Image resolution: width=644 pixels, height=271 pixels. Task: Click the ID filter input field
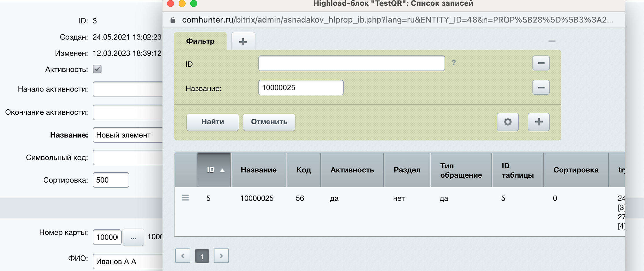pyautogui.click(x=351, y=63)
